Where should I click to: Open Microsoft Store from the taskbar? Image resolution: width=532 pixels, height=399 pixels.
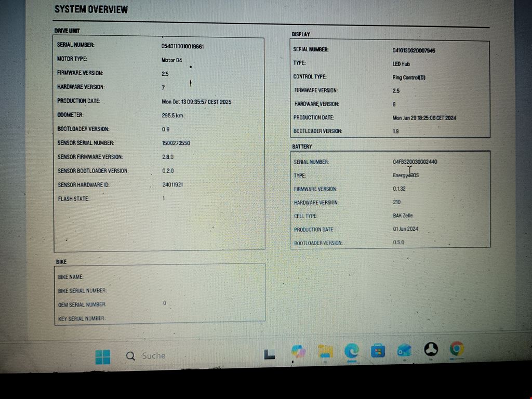[x=378, y=351]
